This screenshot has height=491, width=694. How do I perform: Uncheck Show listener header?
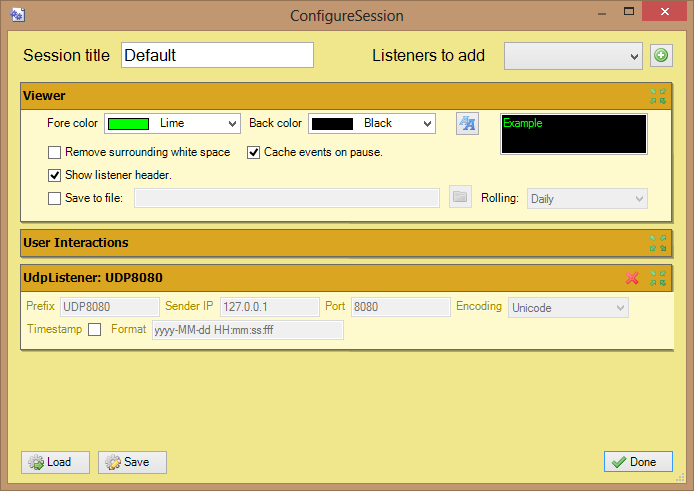click(x=54, y=175)
